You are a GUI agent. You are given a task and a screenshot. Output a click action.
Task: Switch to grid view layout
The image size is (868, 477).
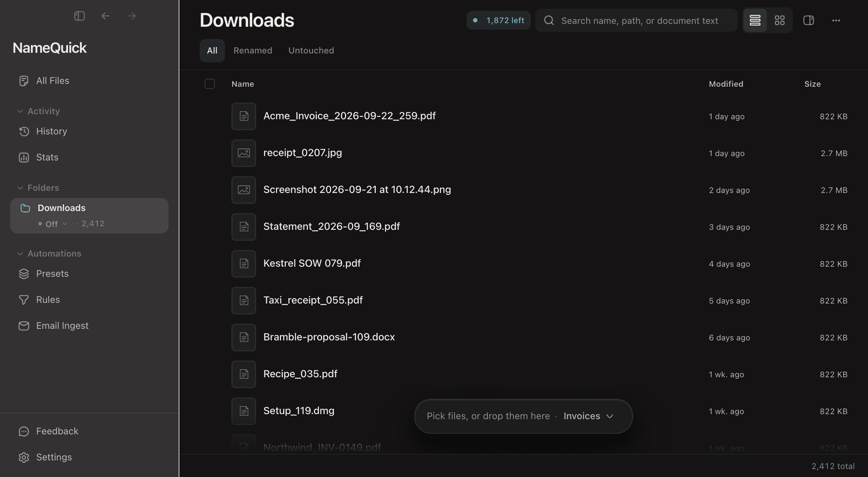coord(779,20)
